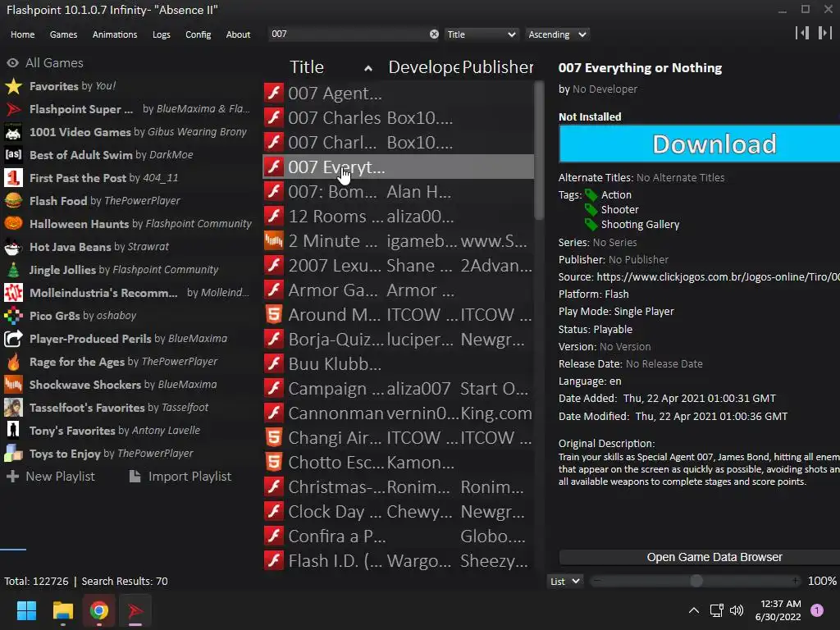
Task: Switch to Chrome in the taskbar
Action: point(98,610)
